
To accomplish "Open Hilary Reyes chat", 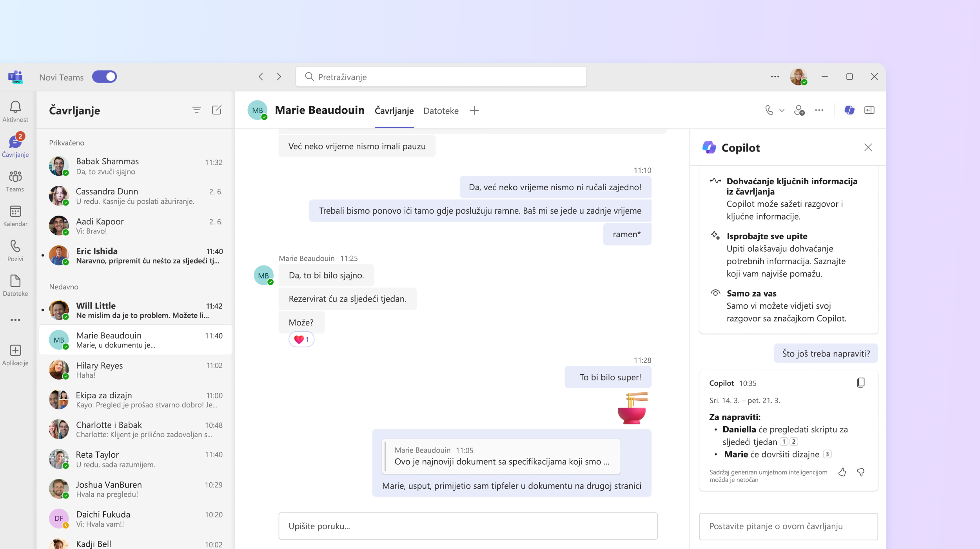I will 136,370.
